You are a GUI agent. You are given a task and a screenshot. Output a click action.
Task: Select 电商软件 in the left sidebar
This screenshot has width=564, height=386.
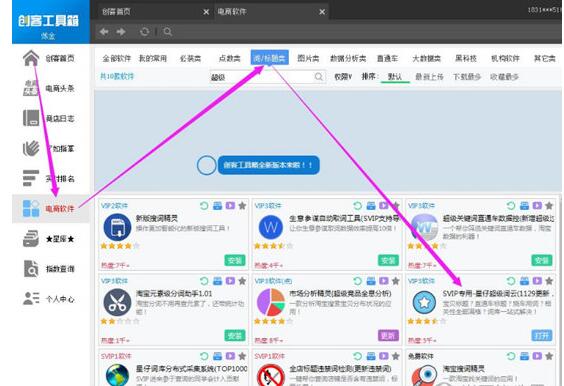[x=49, y=209]
